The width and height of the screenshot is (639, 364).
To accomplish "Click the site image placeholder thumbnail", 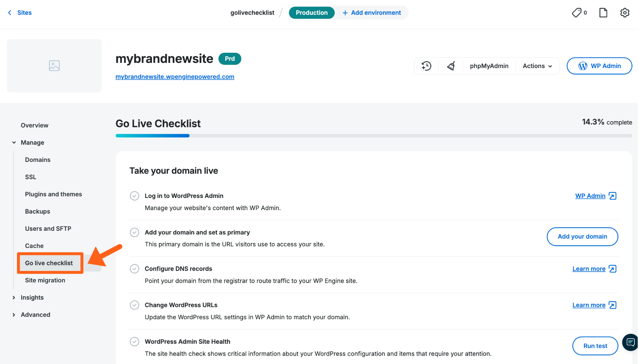I will pyautogui.click(x=54, y=66).
